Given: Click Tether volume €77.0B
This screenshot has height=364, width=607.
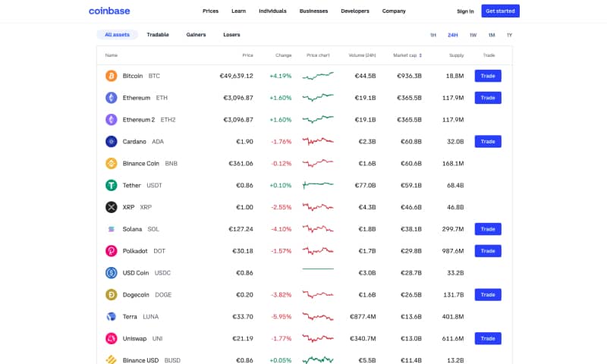Looking at the screenshot, I should click(365, 185).
